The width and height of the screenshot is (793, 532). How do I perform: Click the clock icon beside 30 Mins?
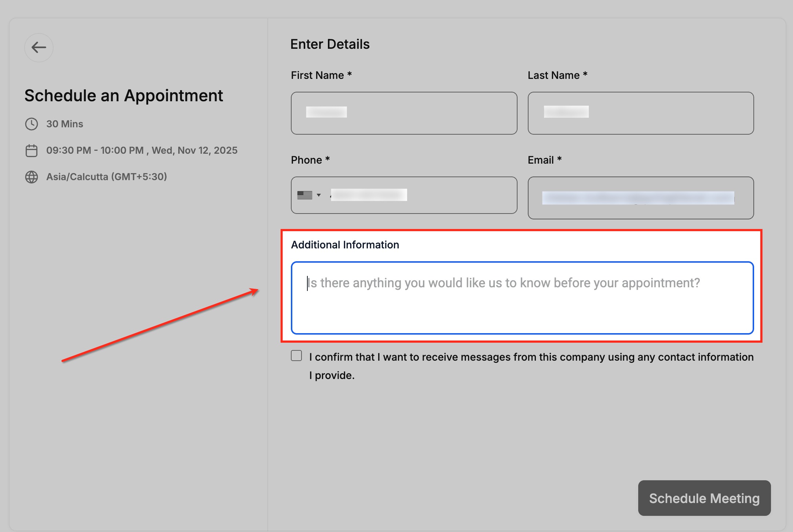(x=32, y=124)
